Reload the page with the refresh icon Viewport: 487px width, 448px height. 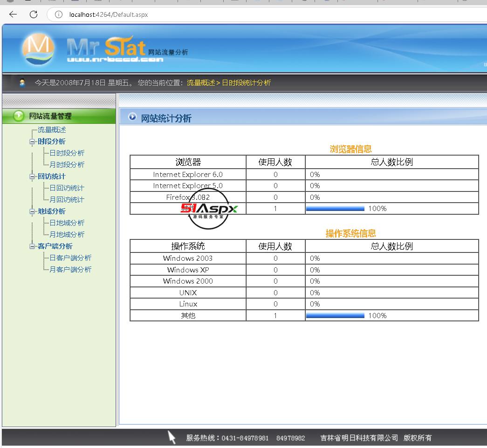click(34, 14)
